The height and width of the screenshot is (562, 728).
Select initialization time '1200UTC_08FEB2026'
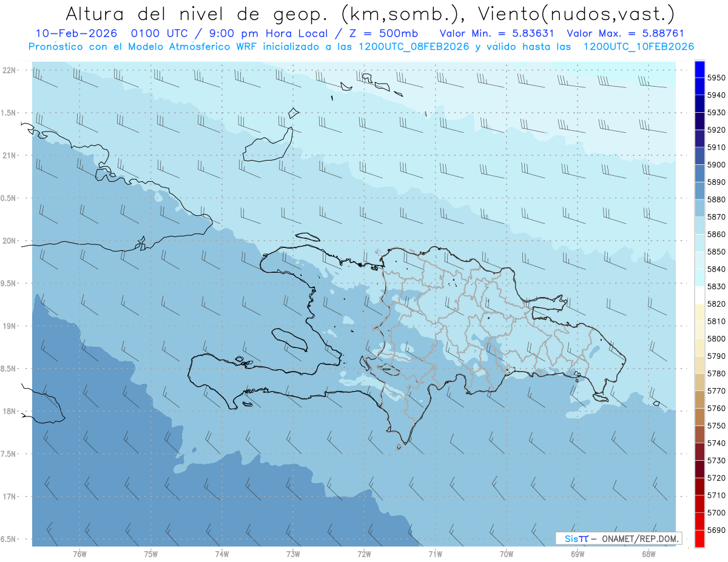point(414,47)
